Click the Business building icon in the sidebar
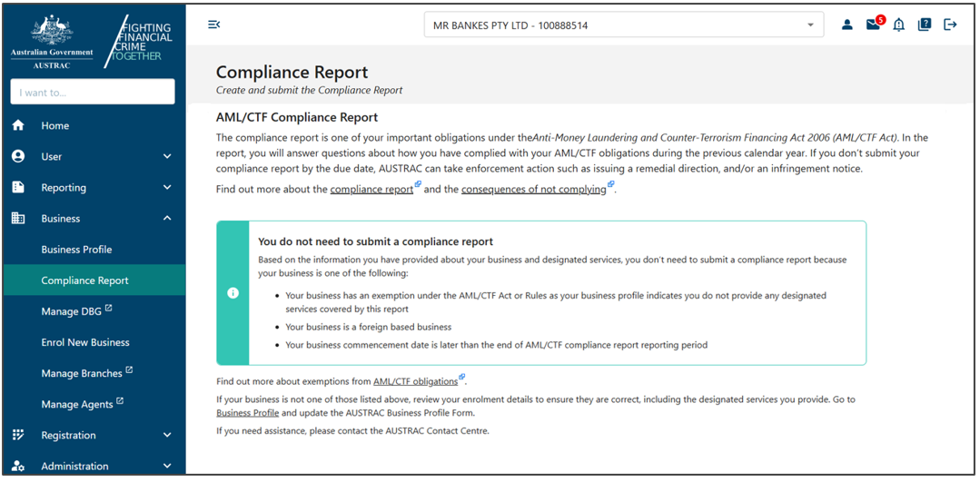Image resolution: width=980 pixels, height=482 pixels. coord(18,219)
